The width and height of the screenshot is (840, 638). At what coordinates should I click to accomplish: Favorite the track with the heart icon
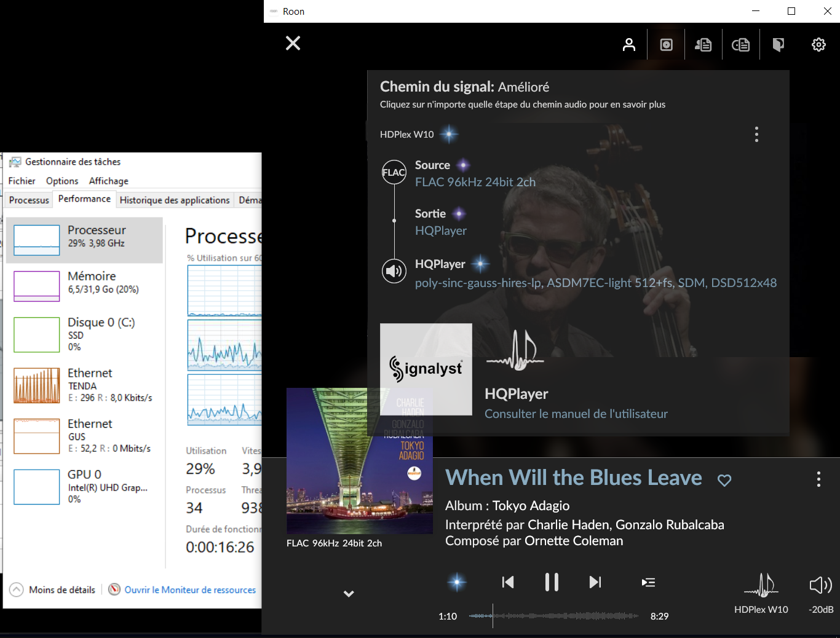point(724,480)
